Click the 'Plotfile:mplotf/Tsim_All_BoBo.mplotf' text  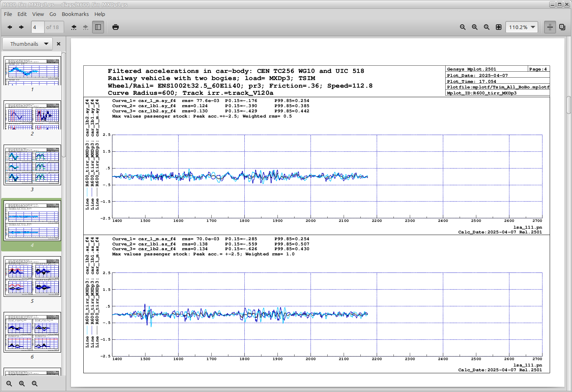tap(498, 87)
